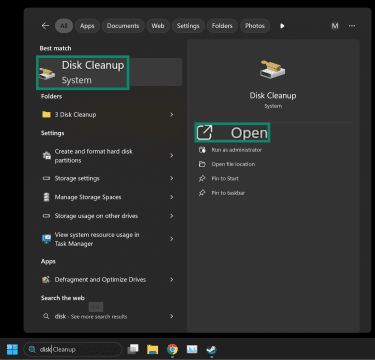Click the web search magnifier icon beside disk
The image size is (375, 360).
tap(46, 316)
